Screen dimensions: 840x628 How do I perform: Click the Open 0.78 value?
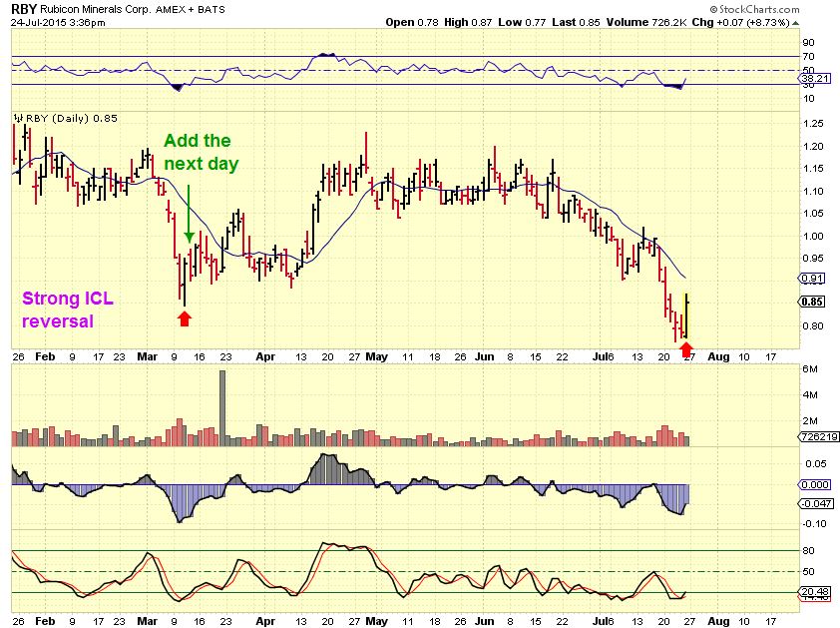pos(412,23)
